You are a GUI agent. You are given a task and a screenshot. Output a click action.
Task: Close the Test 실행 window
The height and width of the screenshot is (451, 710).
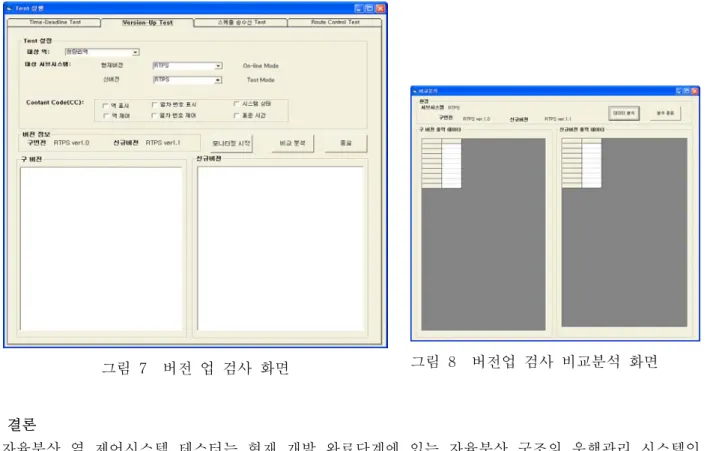(x=380, y=8)
